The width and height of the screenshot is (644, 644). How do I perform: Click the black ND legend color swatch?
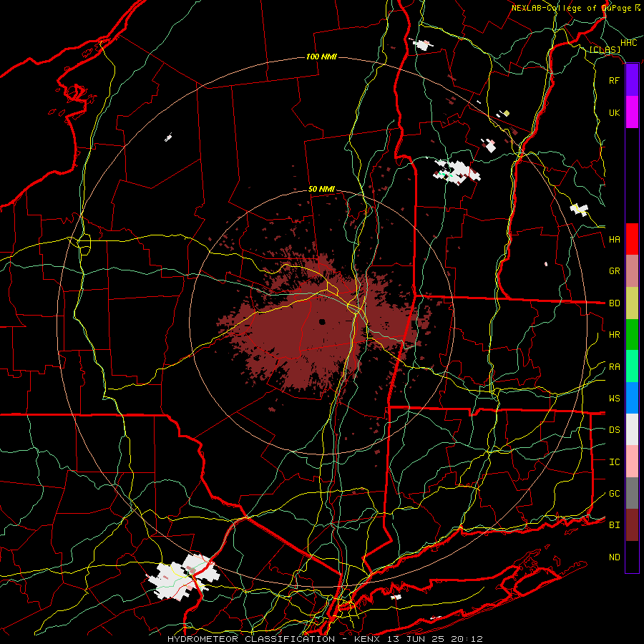pyautogui.click(x=632, y=557)
